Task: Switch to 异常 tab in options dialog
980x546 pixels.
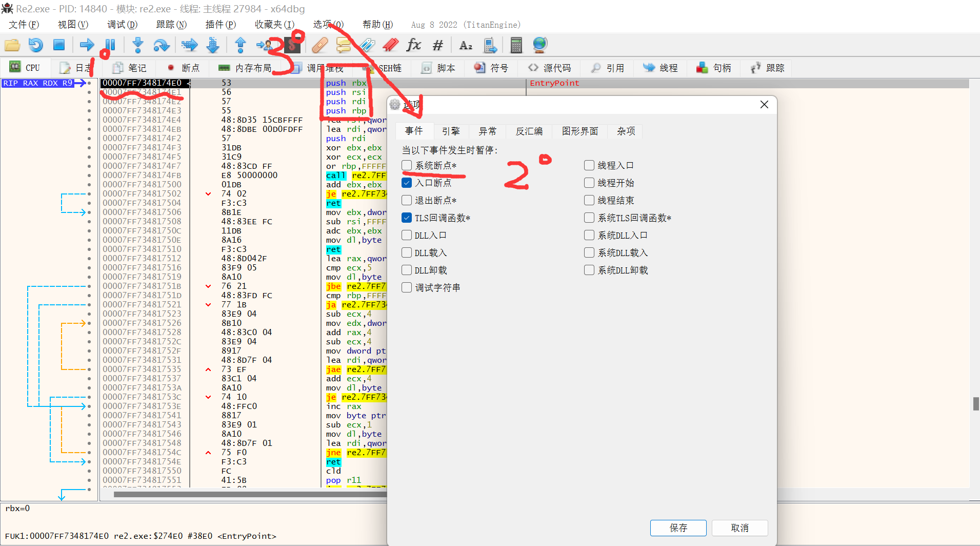Action: pyautogui.click(x=487, y=131)
